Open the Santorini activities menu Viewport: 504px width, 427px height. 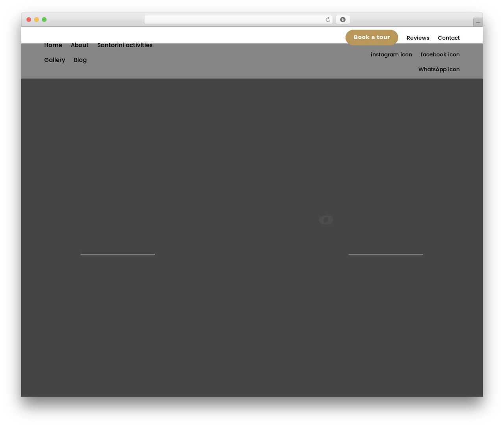(x=125, y=45)
